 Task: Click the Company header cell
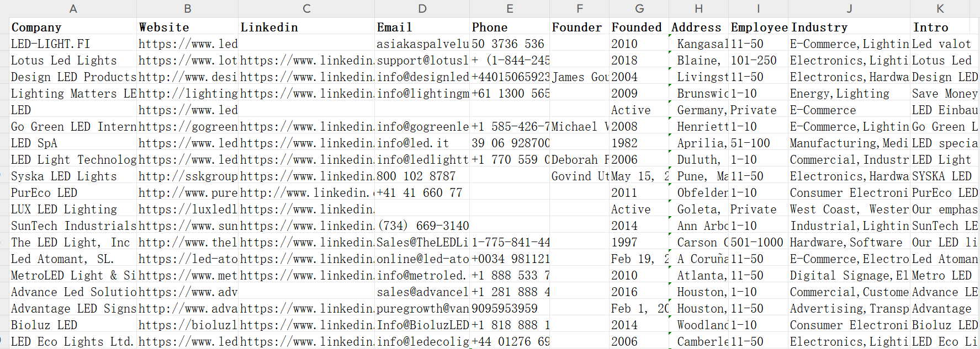[x=73, y=27]
